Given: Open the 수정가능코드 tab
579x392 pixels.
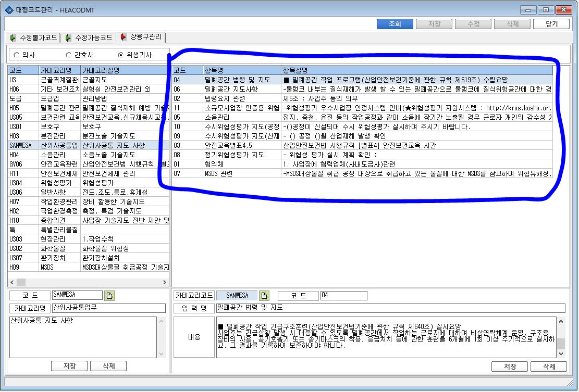Looking at the screenshot, I should pyautogui.click(x=89, y=37).
